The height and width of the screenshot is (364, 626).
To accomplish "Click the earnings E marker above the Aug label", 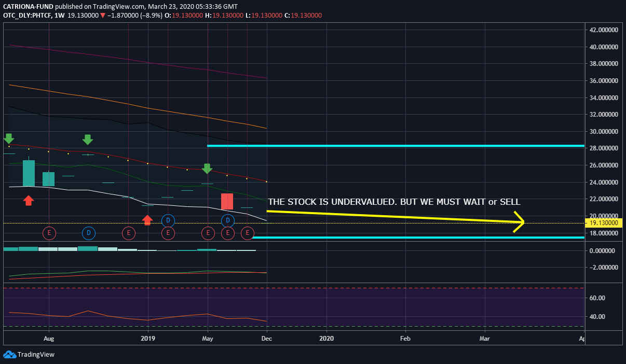I will click(x=49, y=233).
